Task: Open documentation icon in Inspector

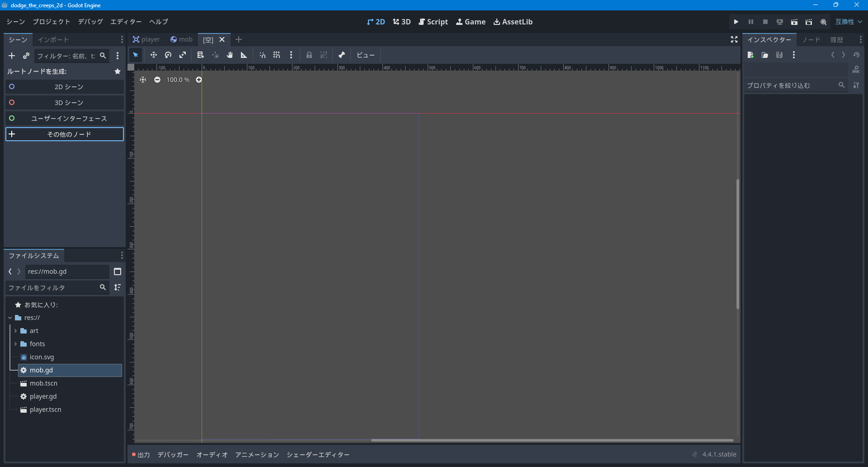Action: click(x=856, y=70)
